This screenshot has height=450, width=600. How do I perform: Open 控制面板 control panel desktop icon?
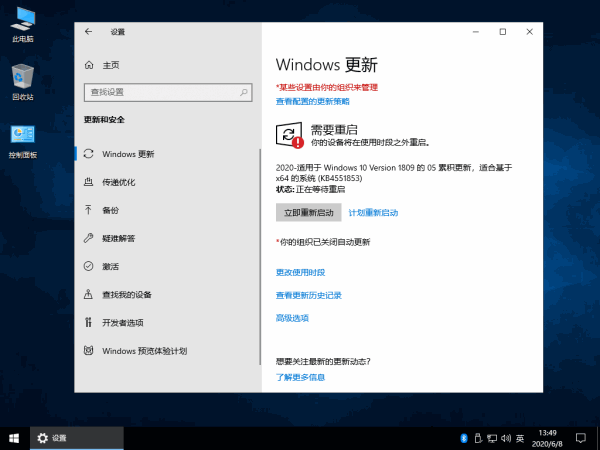[x=23, y=142]
